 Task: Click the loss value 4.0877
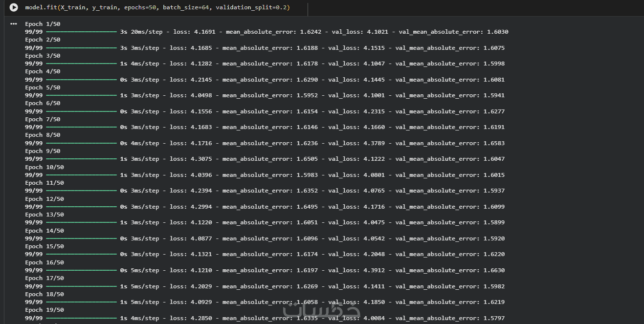click(201, 238)
